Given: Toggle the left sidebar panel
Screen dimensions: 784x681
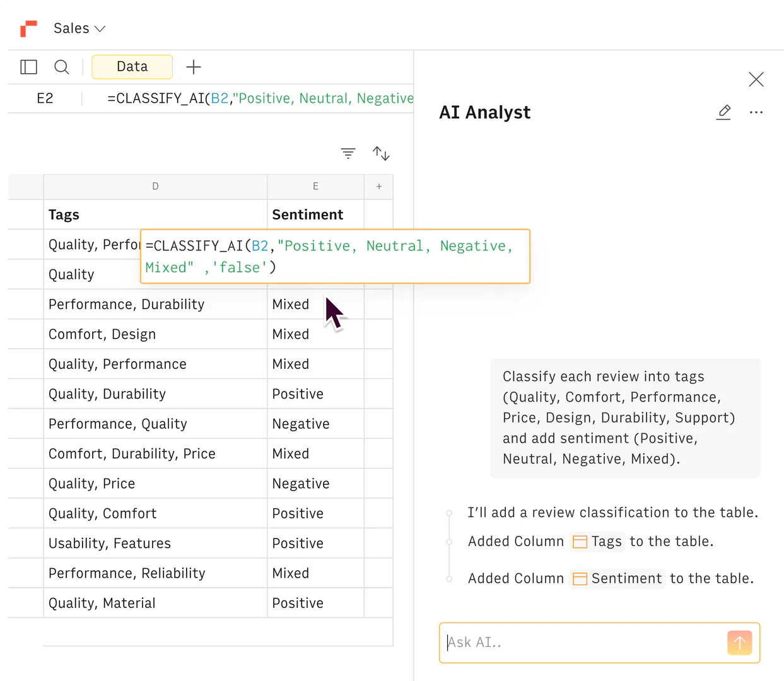Looking at the screenshot, I should [28, 67].
